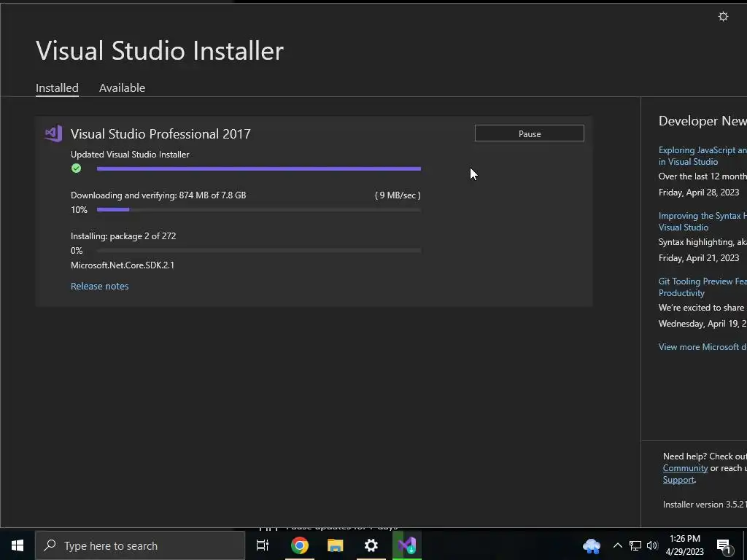
Task: Switch to the Installed tab
Action: point(57,88)
